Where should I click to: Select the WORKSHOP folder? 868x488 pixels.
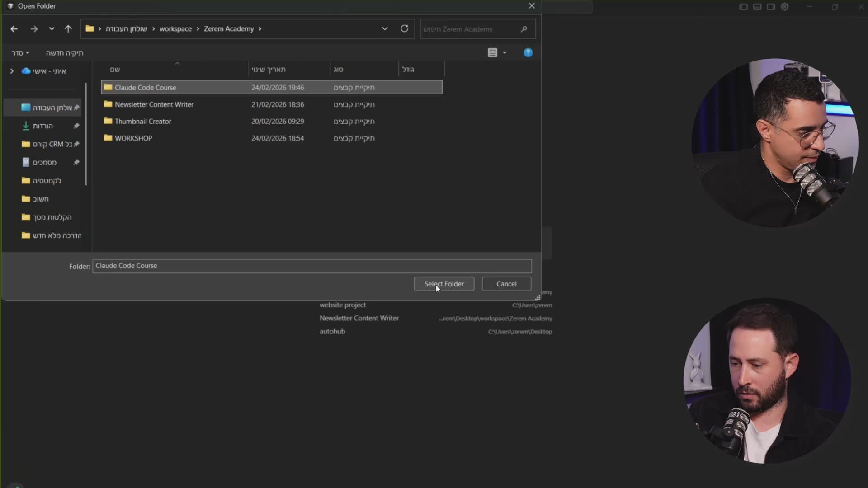(x=133, y=138)
